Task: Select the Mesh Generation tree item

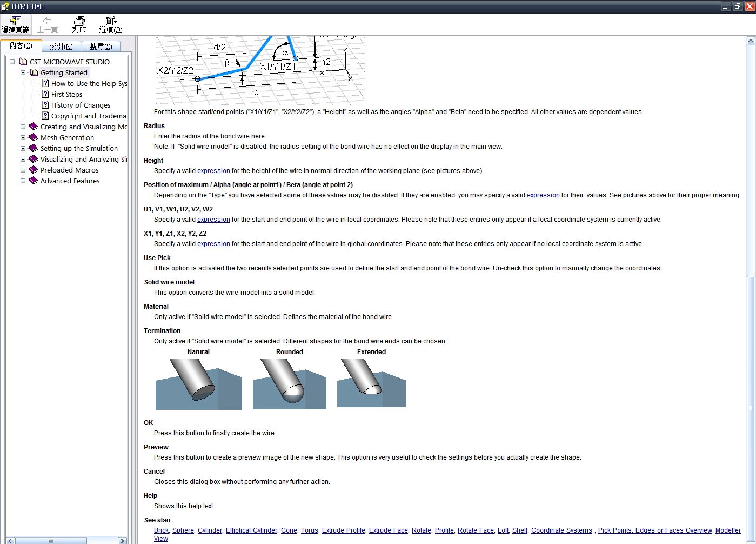Action: tap(67, 137)
